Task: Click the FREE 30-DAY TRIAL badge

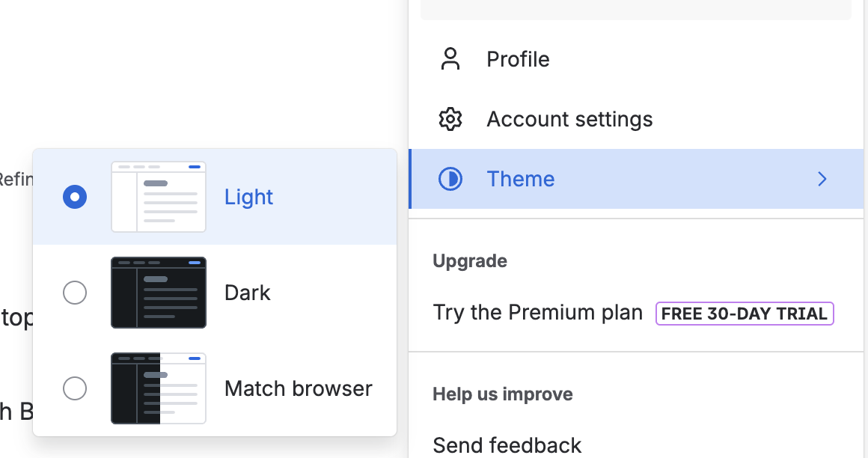Action: click(745, 314)
